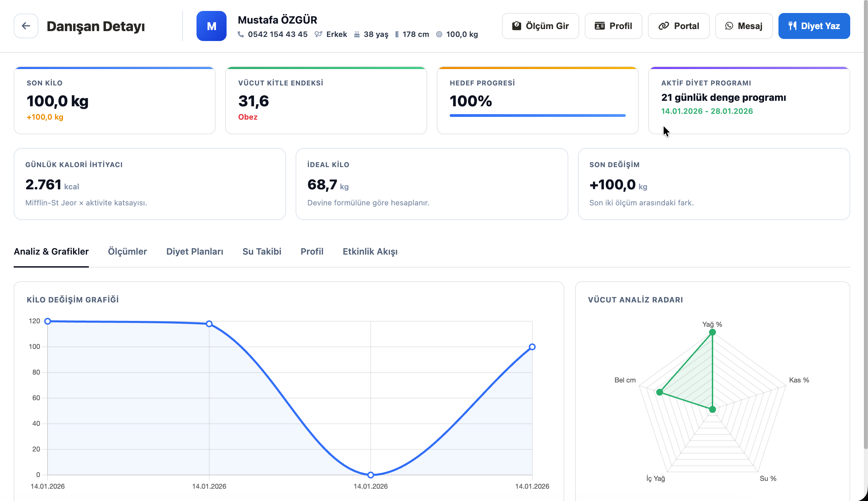The height and width of the screenshot is (501, 868).
Task: Switch to the Ölçümler tab
Action: click(x=127, y=252)
